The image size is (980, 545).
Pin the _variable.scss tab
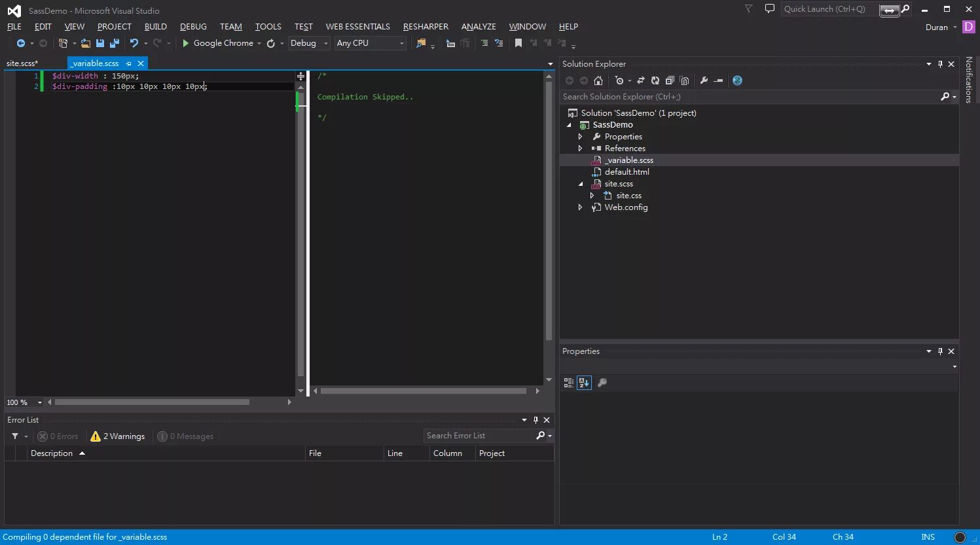click(x=129, y=63)
